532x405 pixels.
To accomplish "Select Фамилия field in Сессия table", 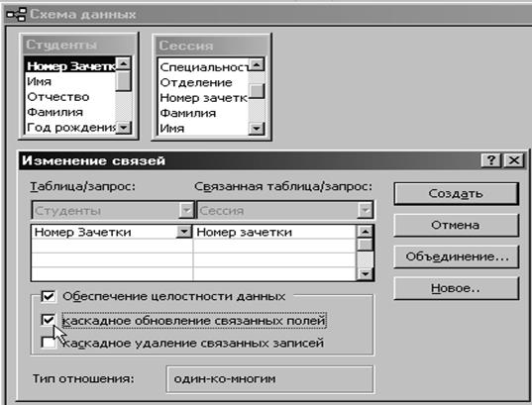I will pyautogui.click(x=203, y=113).
